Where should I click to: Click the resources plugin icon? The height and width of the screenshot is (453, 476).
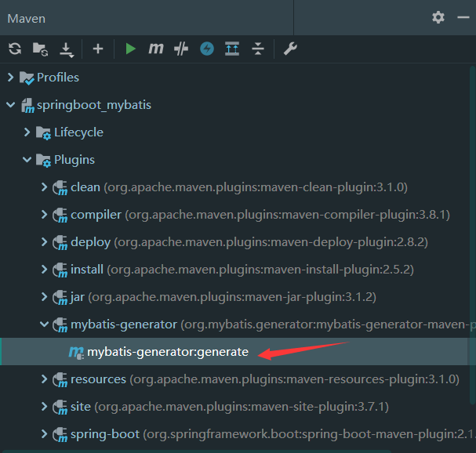point(60,380)
